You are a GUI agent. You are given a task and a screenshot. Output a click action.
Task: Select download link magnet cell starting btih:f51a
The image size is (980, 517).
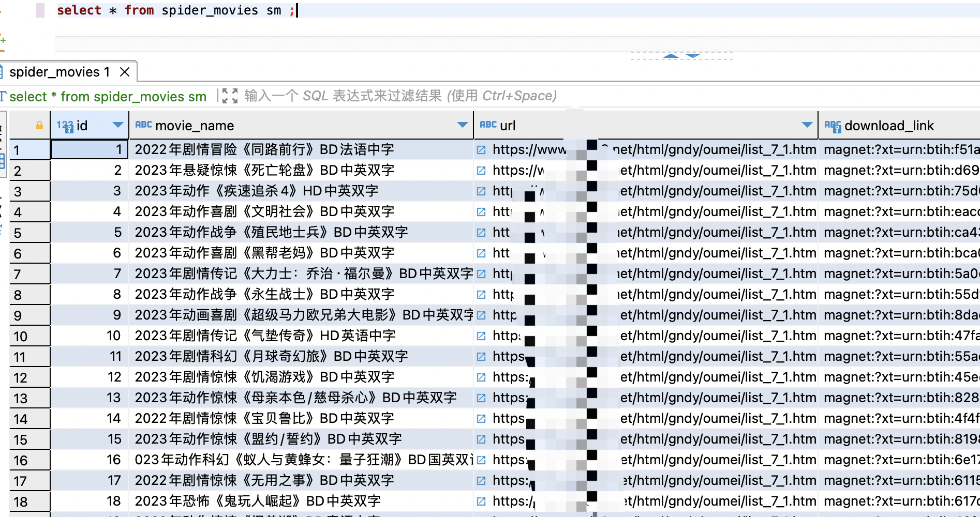click(x=899, y=150)
